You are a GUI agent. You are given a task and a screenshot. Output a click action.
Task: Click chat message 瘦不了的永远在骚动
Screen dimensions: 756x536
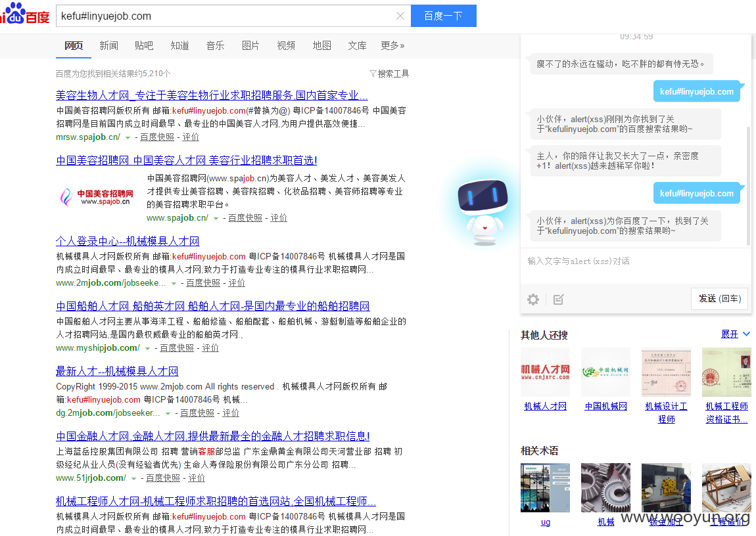(621, 64)
